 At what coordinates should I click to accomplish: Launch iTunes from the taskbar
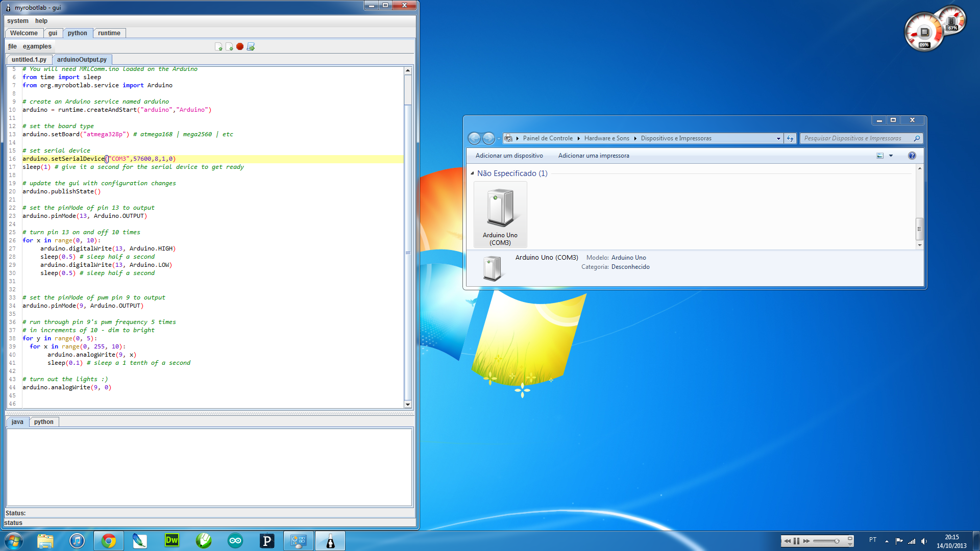click(77, 541)
